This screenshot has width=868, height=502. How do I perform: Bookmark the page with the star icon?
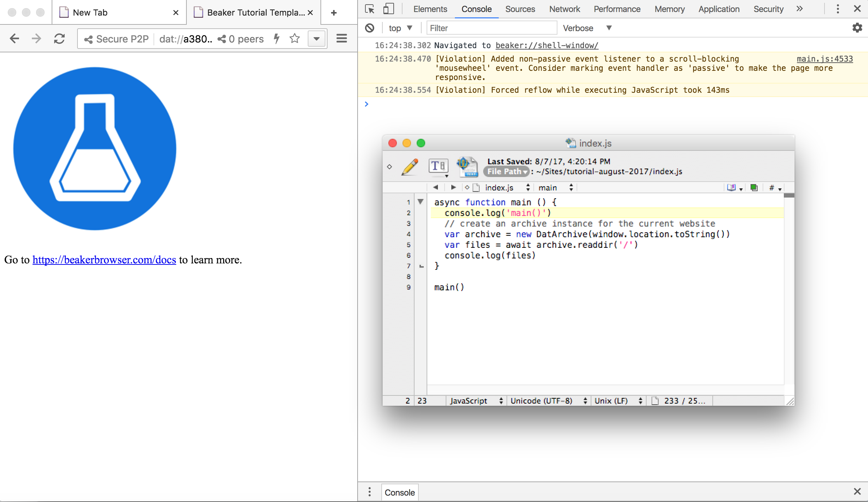[294, 39]
